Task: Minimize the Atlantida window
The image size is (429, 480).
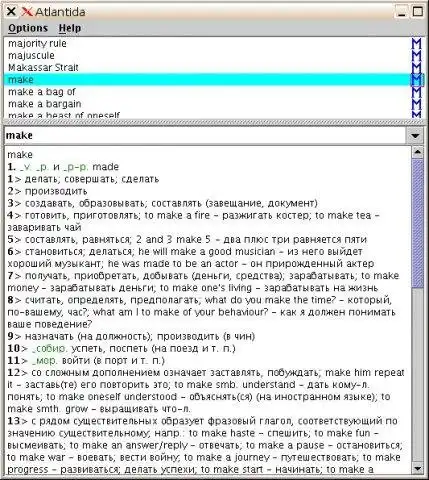Action: click(x=402, y=12)
